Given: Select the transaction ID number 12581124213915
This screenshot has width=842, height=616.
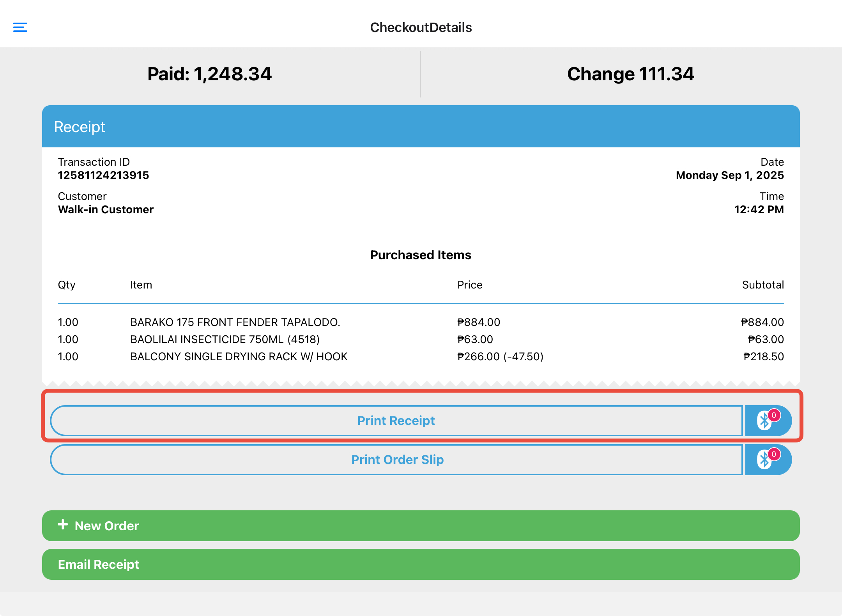Looking at the screenshot, I should 103,175.
